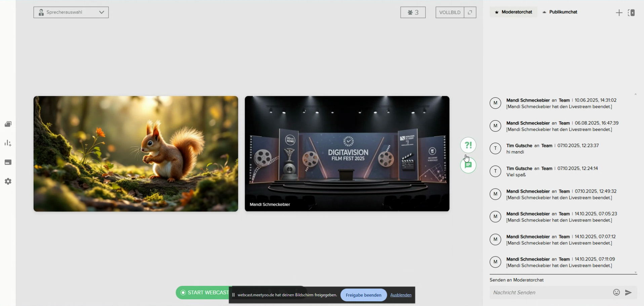Show the participants count button
This screenshot has height=306, width=644.
413,12
